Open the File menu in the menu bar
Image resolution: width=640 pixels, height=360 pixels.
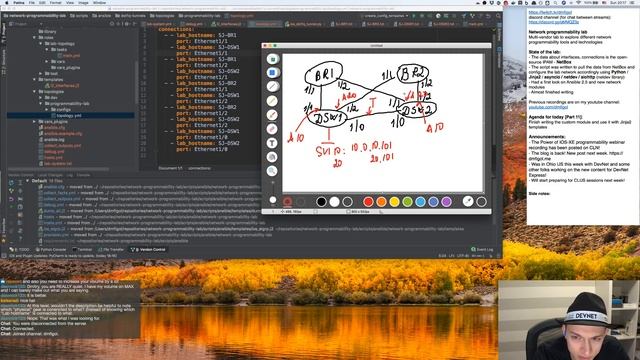click(32, 2)
